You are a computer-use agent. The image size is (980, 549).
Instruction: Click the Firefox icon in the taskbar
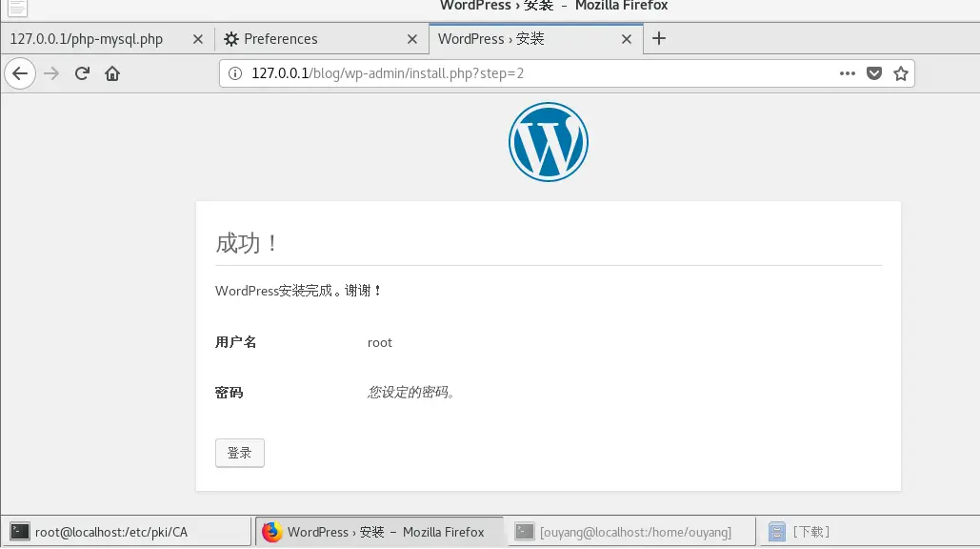coord(271,532)
